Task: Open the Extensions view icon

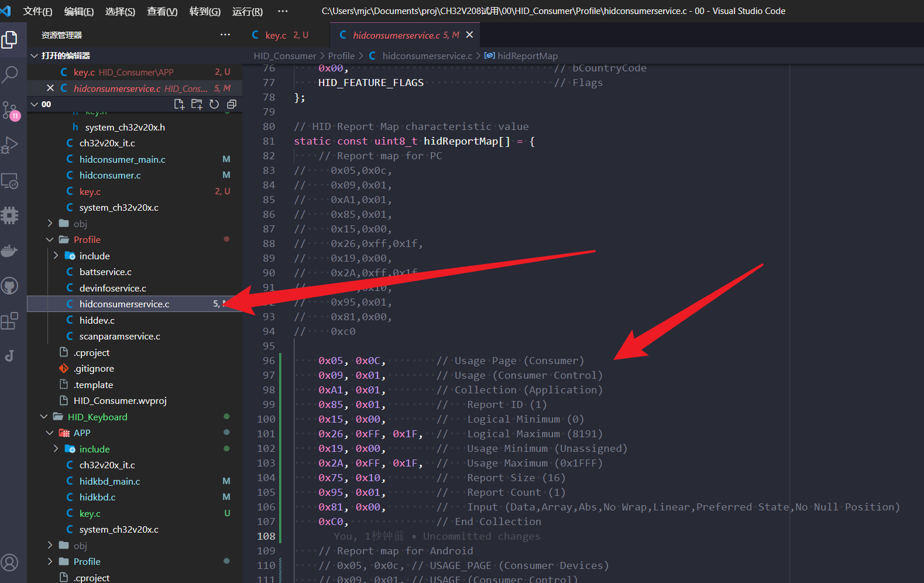Action: (10, 321)
